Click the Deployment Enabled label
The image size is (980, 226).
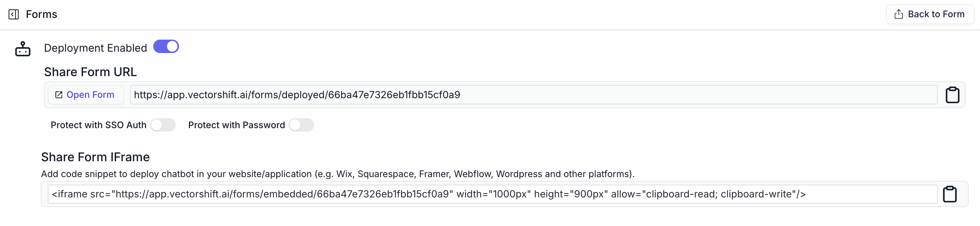click(96, 48)
